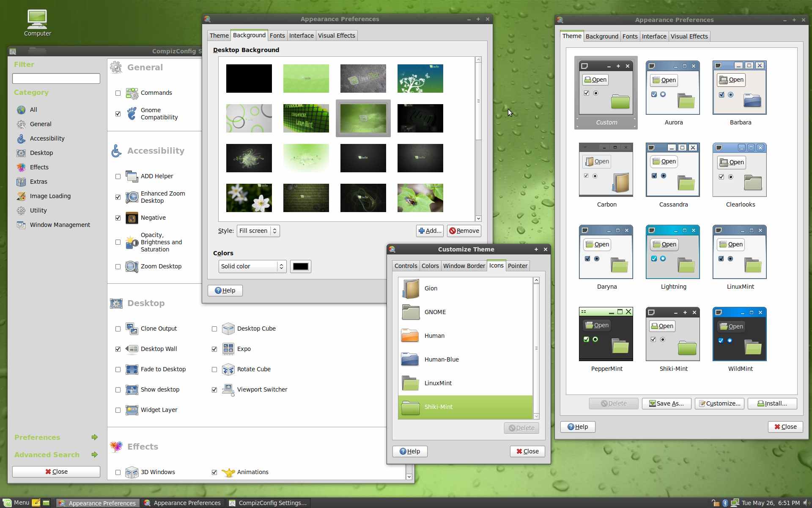Disable the Gnome Compatibility checkbox
Screen dimensions: 812x508
coord(118,114)
